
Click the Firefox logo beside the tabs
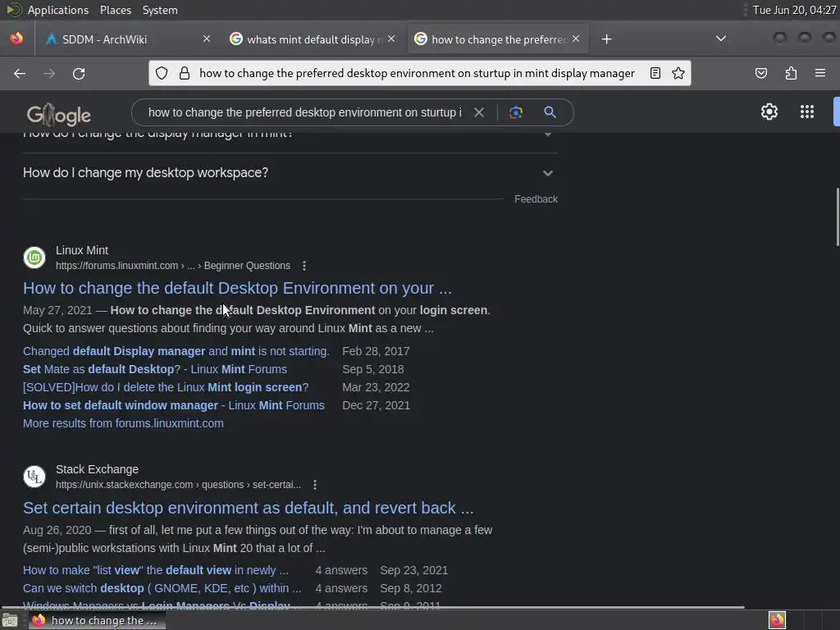point(16,39)
